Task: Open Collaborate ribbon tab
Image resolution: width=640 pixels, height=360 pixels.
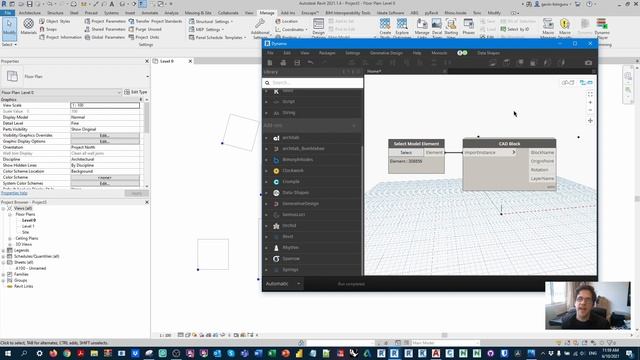Action: click(228, 13)
